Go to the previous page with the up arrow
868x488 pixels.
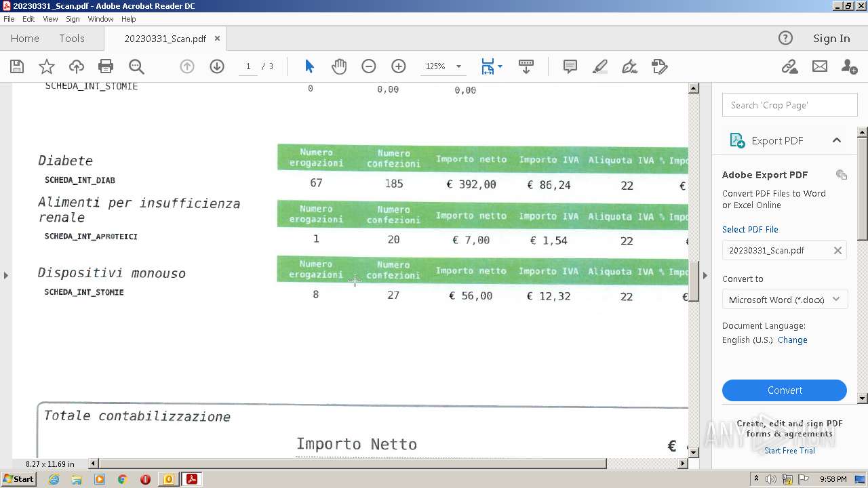pos(187,66)
